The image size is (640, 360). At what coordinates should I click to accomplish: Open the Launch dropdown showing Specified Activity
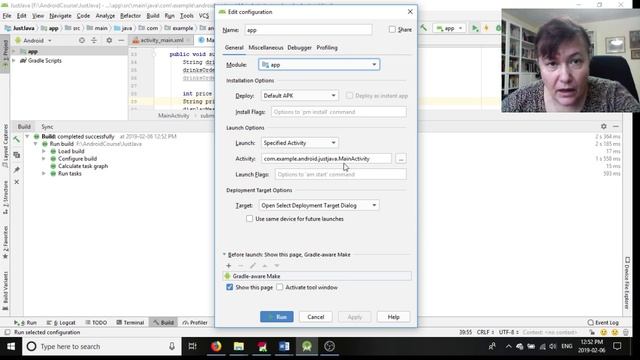300,143
